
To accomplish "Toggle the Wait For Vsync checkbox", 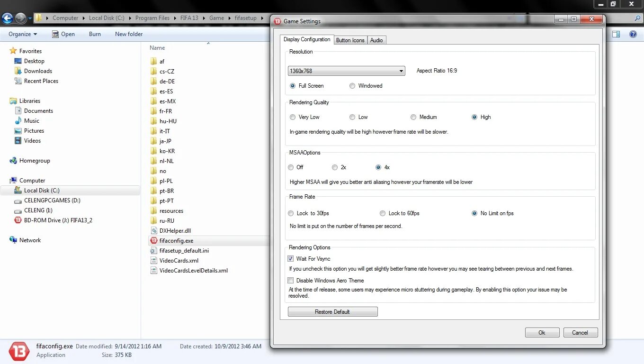I will click(291, 259).
